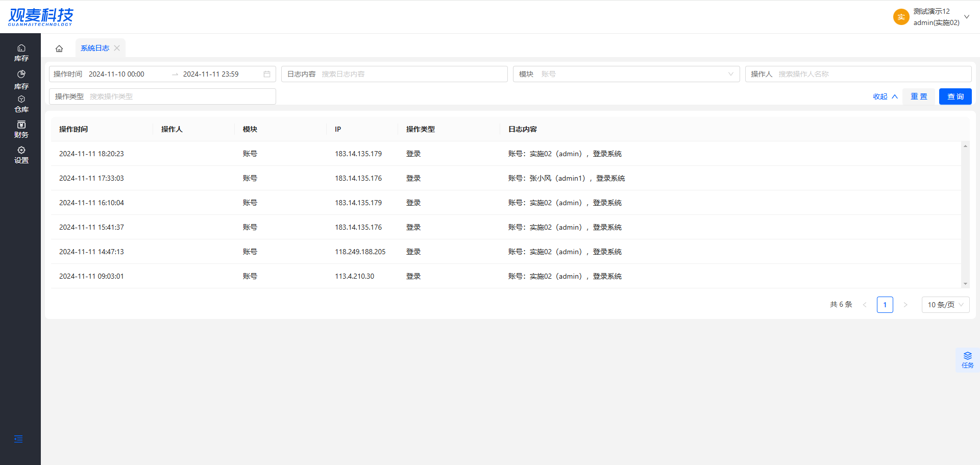Open the 10 条/页 page size dropdown
This screenshot has width=980, height=465.
pos(945,305)
